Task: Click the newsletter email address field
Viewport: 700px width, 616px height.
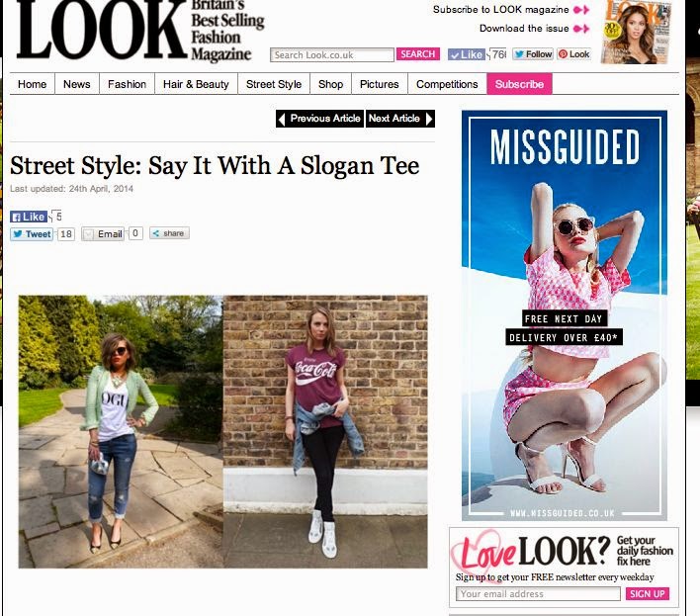Action: click(538, 593)
